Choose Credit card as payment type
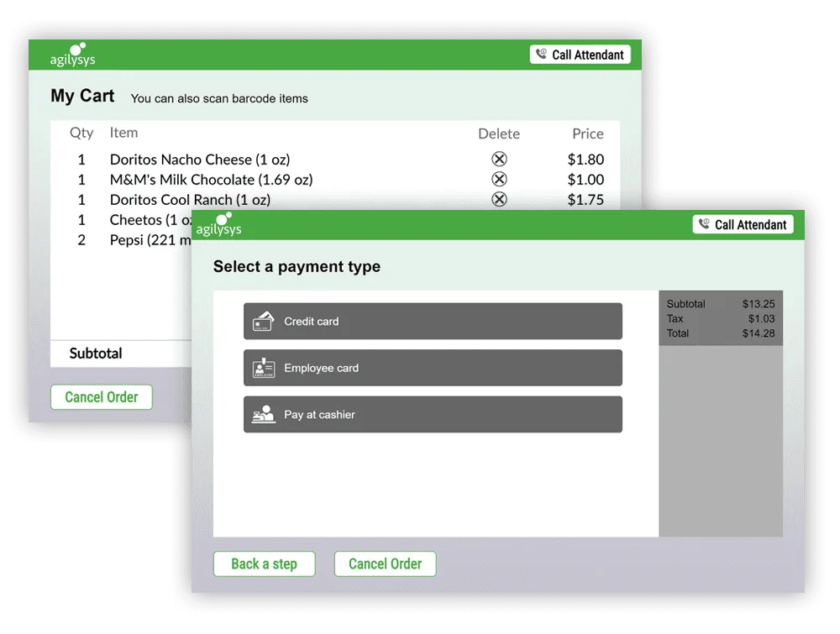The image size is (840, 634). click(x=433, y=322)
